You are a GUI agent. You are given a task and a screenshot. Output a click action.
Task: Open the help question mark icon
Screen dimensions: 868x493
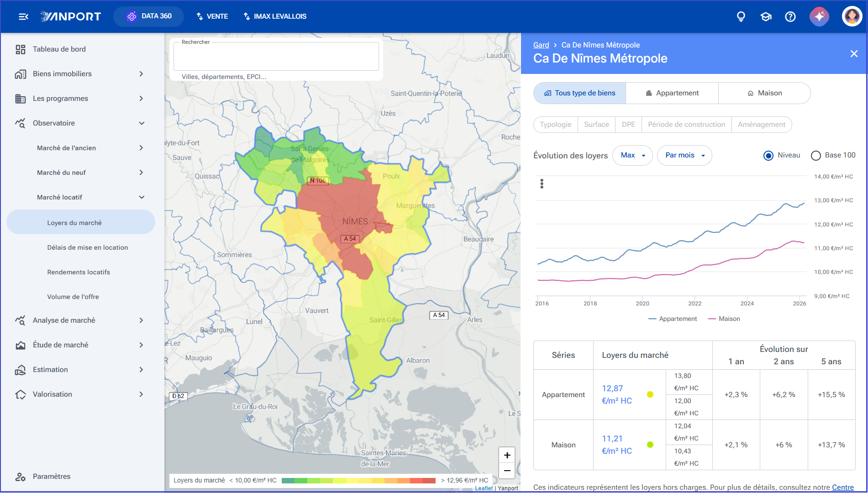tap(790, 16)
